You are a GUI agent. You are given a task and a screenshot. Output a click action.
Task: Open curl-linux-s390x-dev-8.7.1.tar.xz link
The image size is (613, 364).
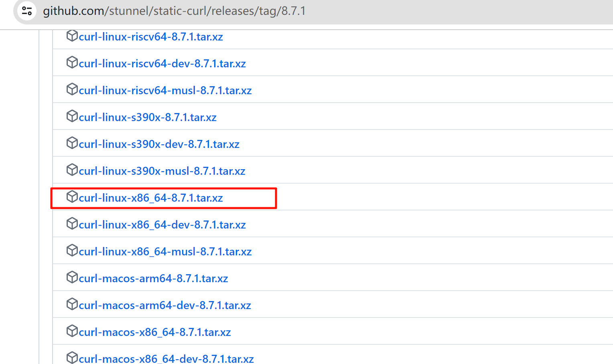point(159,144)
